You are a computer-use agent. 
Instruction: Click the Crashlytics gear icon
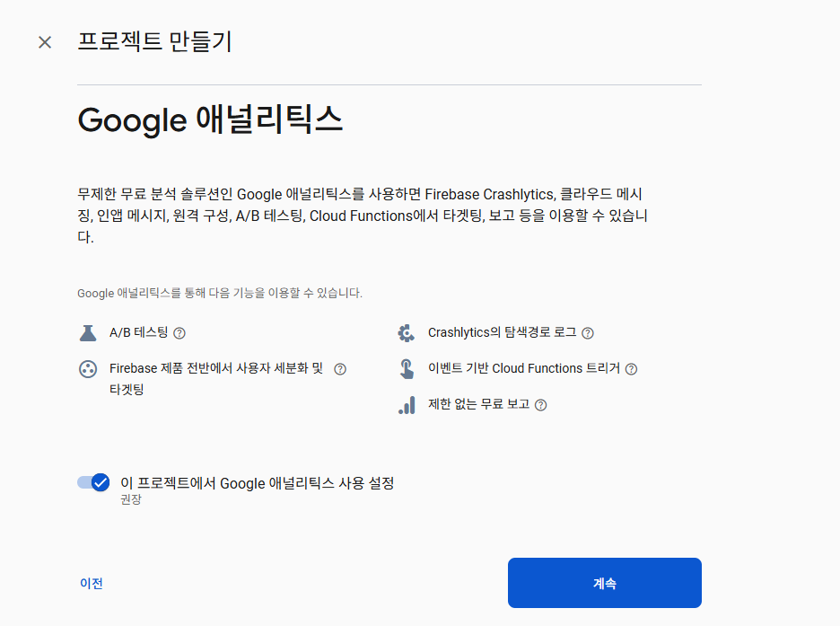[x=406, y=333]
